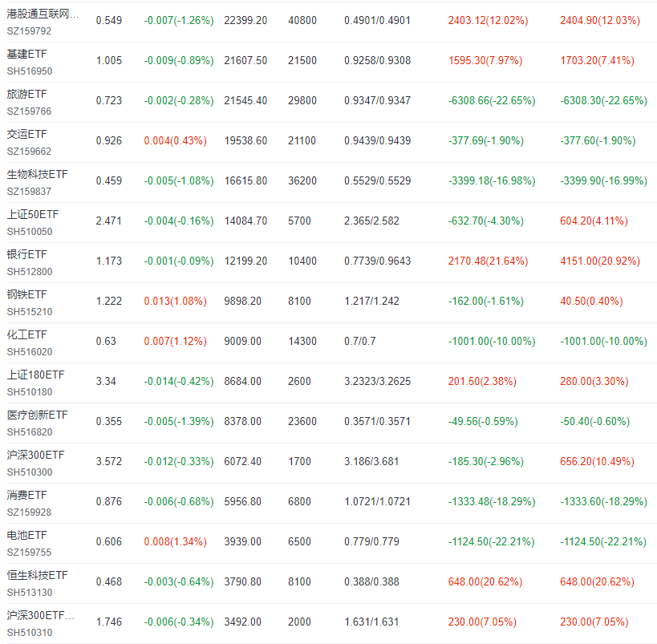The image size is (657, 644).
Task: Select the profit 1703.20(7.41%)
Action: [x=597, y=61]
